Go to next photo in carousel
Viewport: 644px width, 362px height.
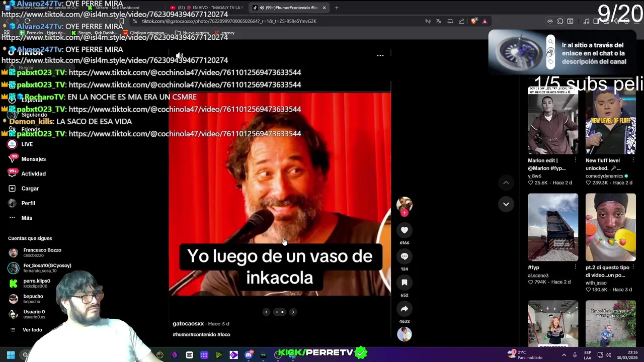pos(293,312)
